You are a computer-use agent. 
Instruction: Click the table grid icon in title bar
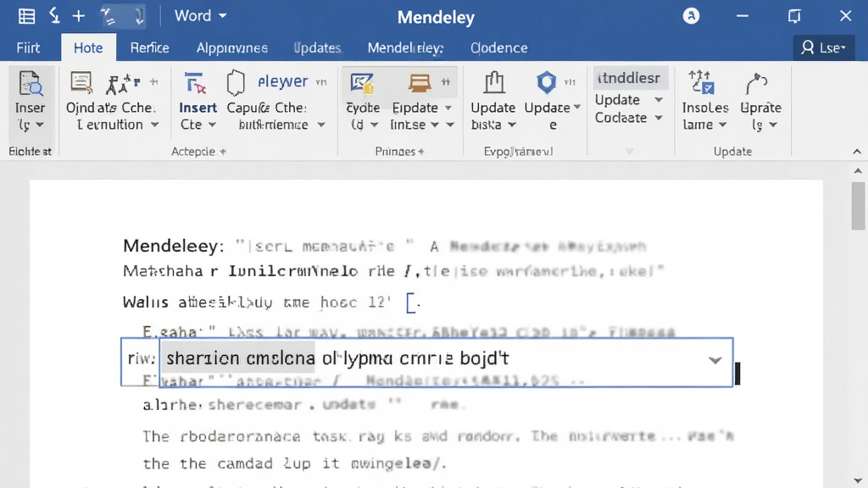coord(26,16)
